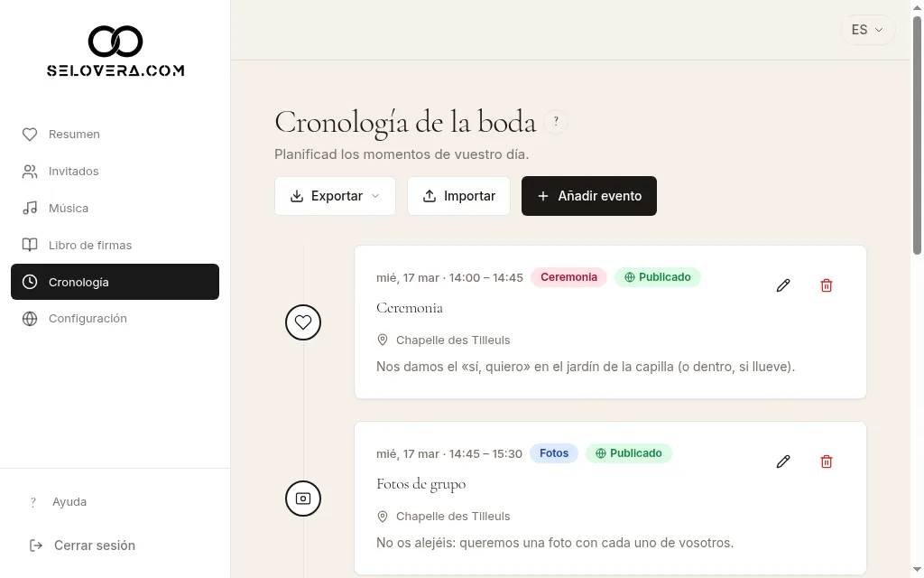
Task: Click the text 'Planificad los momentos de vuestro día.'
Action: (402, 154)
